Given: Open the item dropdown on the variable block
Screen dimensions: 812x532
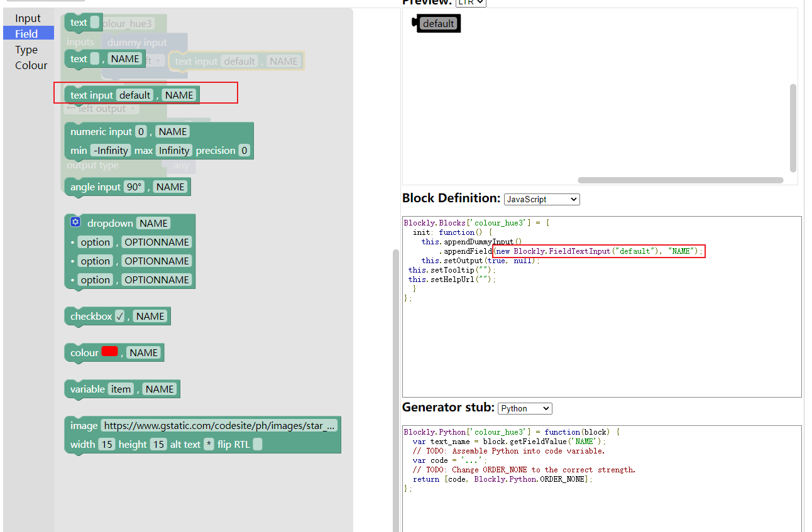Looking at the screenshot, I should click(121, 389).
